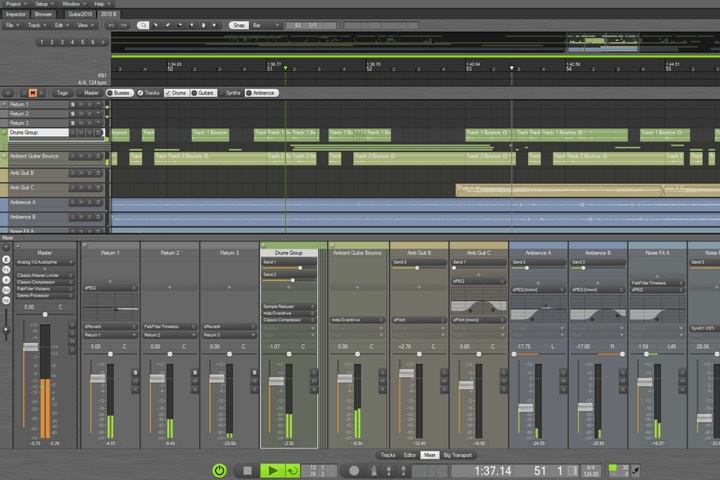
Task: Click the Stop button in transport bar
Action: pyautogui.click(x=247, y=470)
